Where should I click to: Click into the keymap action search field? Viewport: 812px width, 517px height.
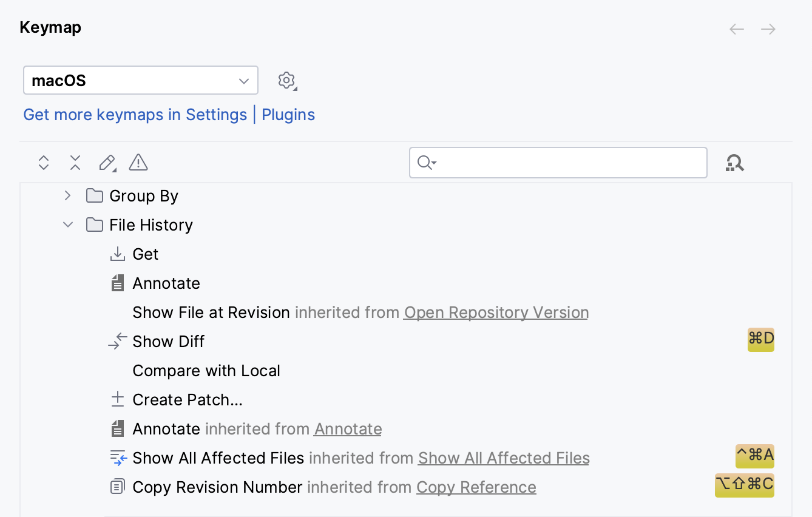click(558, 163)
